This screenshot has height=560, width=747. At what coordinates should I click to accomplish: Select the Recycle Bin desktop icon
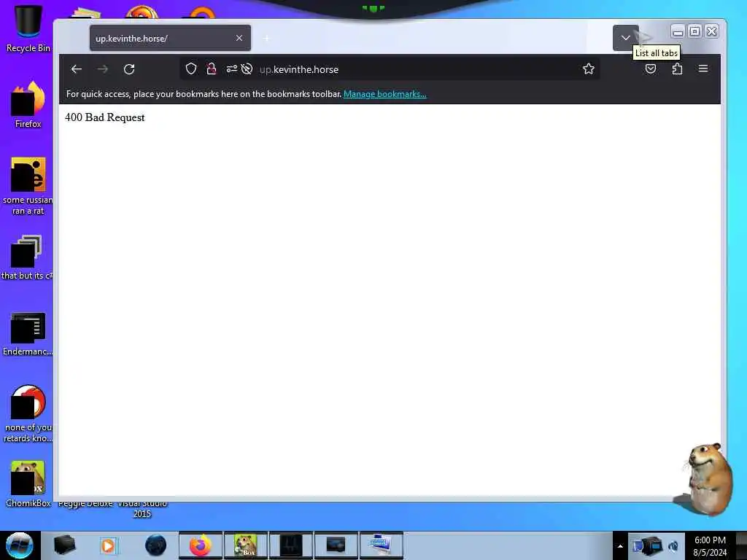click(x=28, y=28)
